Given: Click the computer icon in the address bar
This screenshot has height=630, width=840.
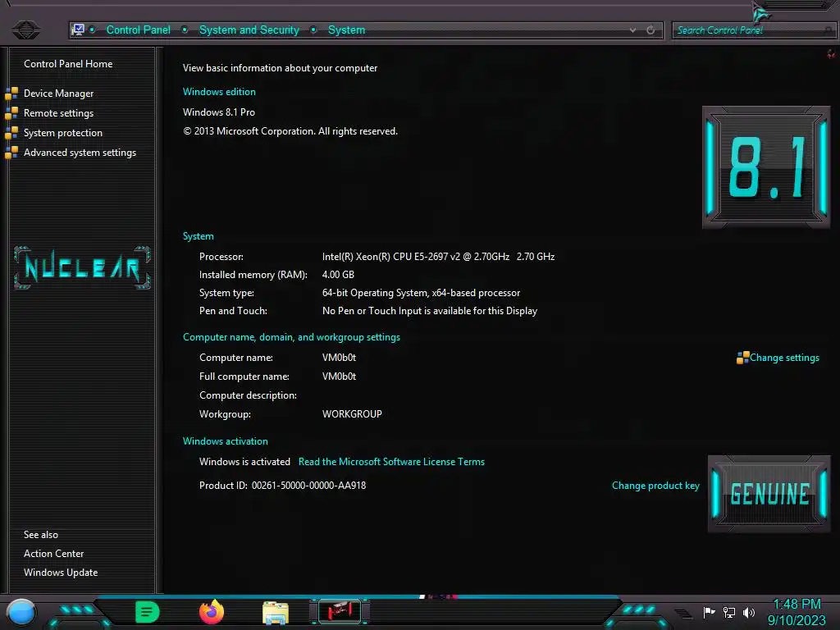Looking at the screenshot, I should (x=78, y=30).
